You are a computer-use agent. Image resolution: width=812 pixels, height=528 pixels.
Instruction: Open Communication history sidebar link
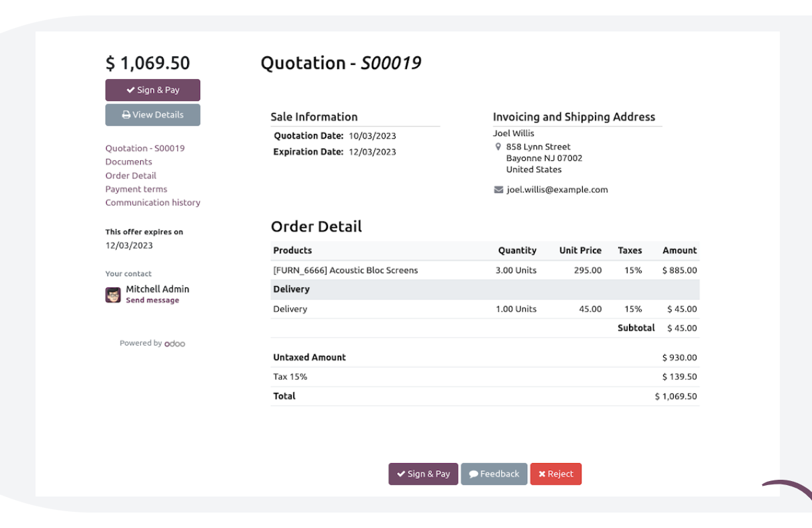[x=153, y=202]
